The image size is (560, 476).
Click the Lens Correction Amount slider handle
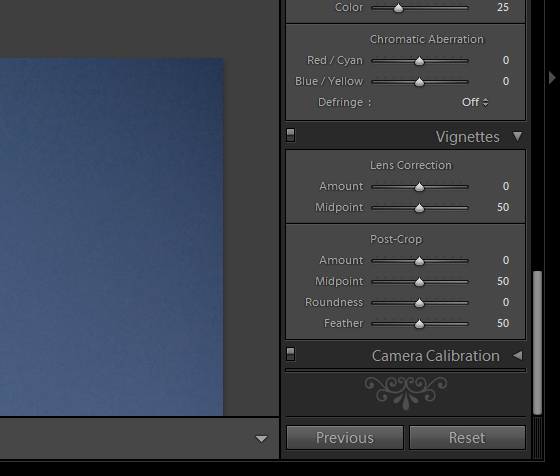(419, 187)
